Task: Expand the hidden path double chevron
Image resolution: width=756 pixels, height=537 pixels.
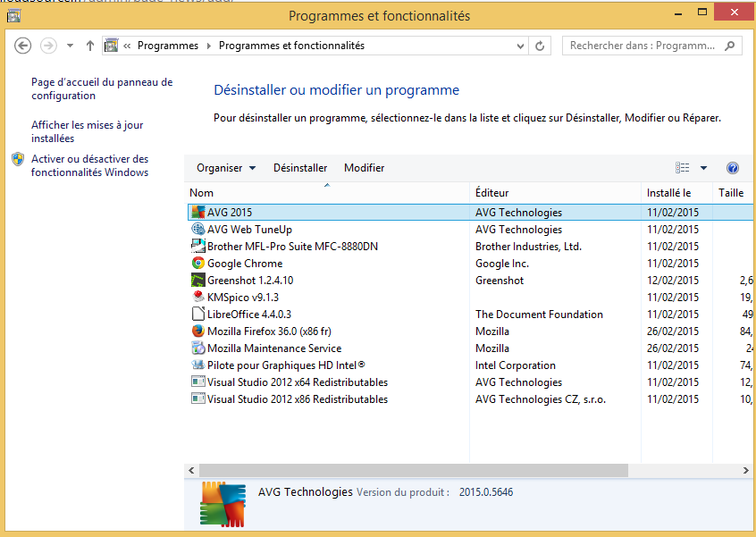Action: pos(127,46)
